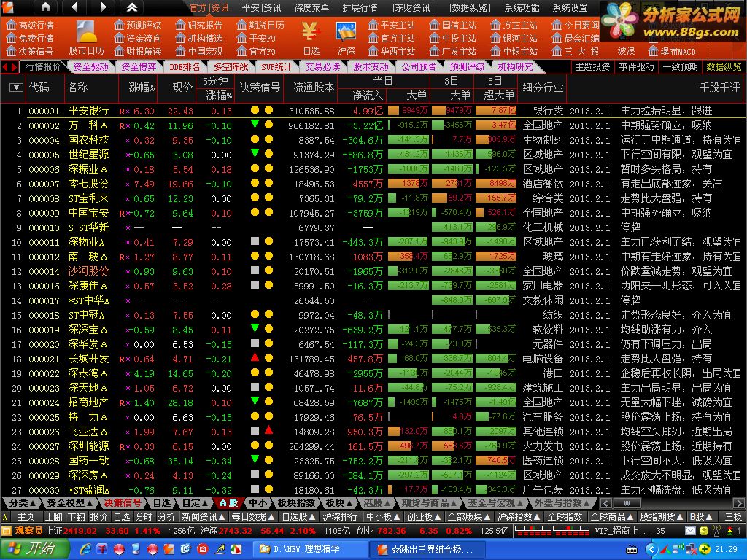
Task: Sort by the 流通股本 column header
Action: coord(314,87)
